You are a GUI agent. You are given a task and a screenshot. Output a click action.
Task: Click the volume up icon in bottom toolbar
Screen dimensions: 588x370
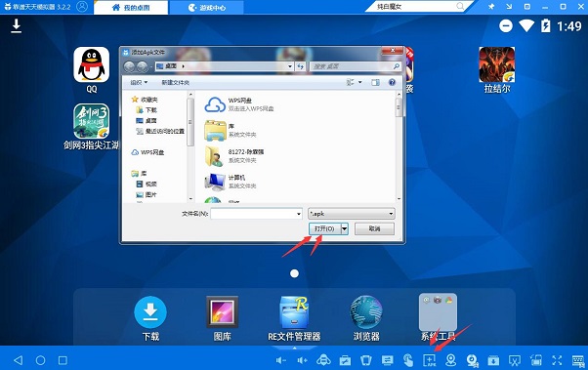302,360
